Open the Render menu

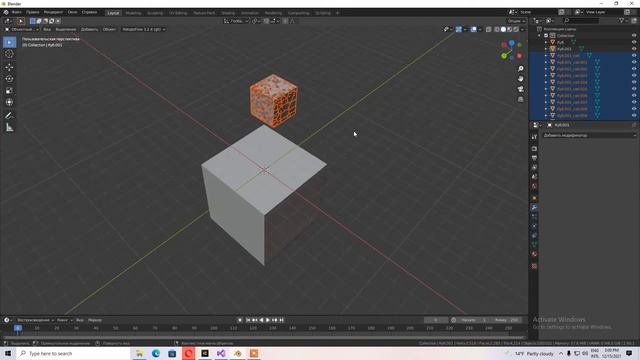(53, 12)
